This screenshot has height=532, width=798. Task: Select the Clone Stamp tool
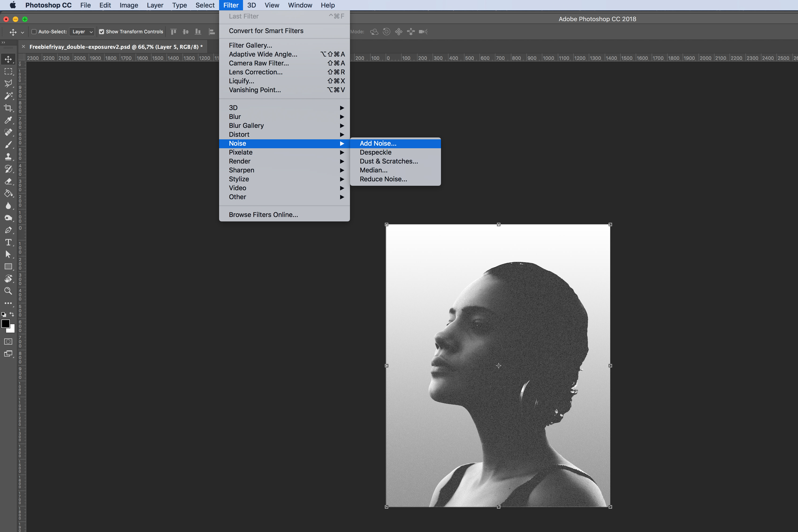tap(8, 157)
